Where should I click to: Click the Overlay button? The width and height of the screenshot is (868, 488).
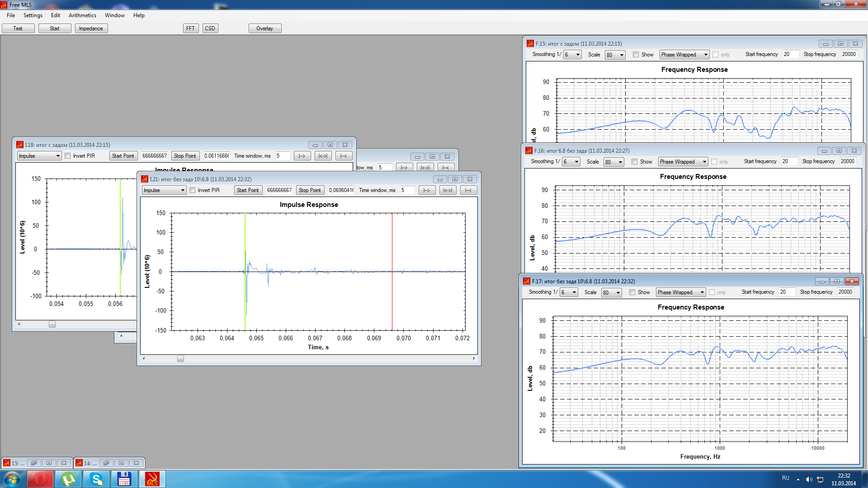pyautogui.click(x=264, y=28)
